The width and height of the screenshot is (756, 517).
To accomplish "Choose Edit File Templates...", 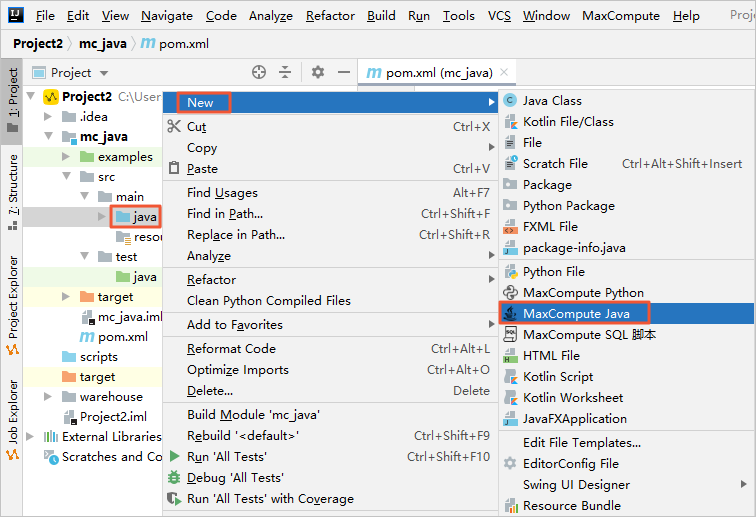I will [x=627, y=443].
